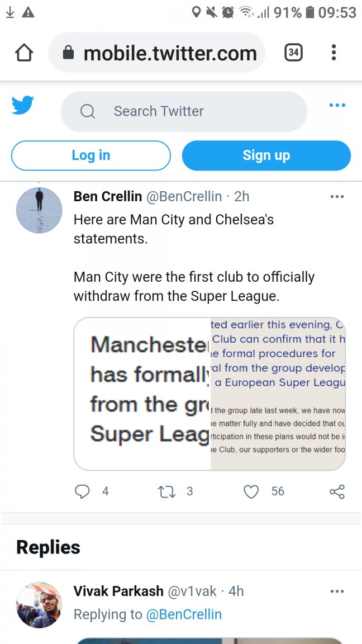Open the browser tab switcher showing 34
Screen dimensions: 362x644
tap(293, 53)
